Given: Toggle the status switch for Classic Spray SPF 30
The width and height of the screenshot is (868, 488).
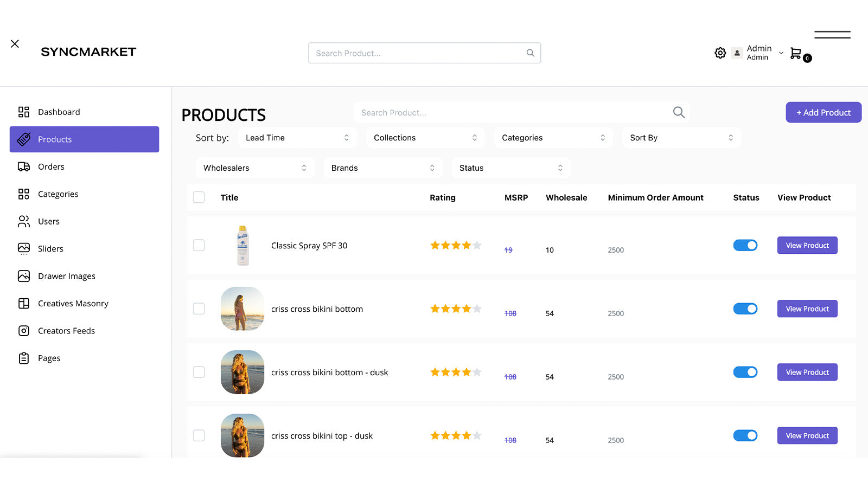Looking at the screenshot, I should pyautogui.click(x=745, y=245).
